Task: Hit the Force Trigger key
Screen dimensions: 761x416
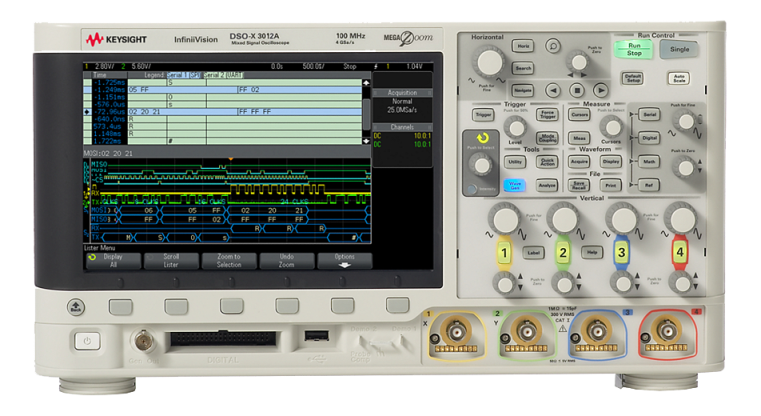Action: click(x=547, y=115)
